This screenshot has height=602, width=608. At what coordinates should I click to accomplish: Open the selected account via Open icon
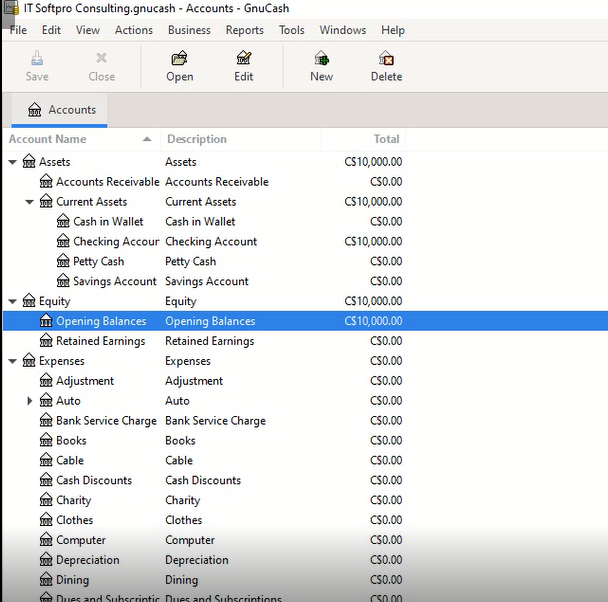pyautogui.click(x=180, y=66)
